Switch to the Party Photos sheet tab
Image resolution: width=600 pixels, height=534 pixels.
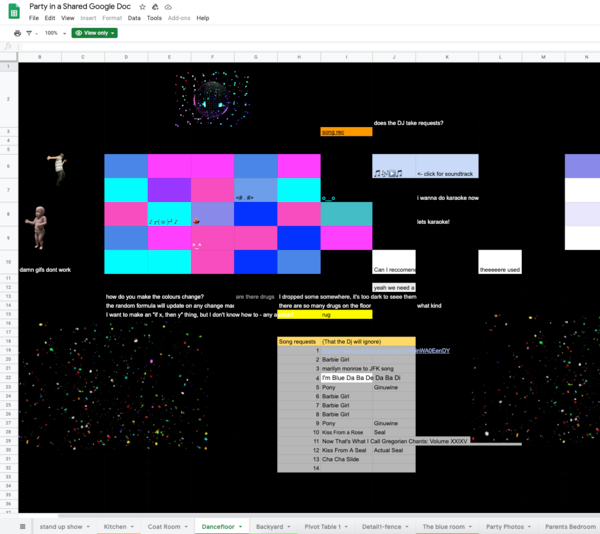505,526
